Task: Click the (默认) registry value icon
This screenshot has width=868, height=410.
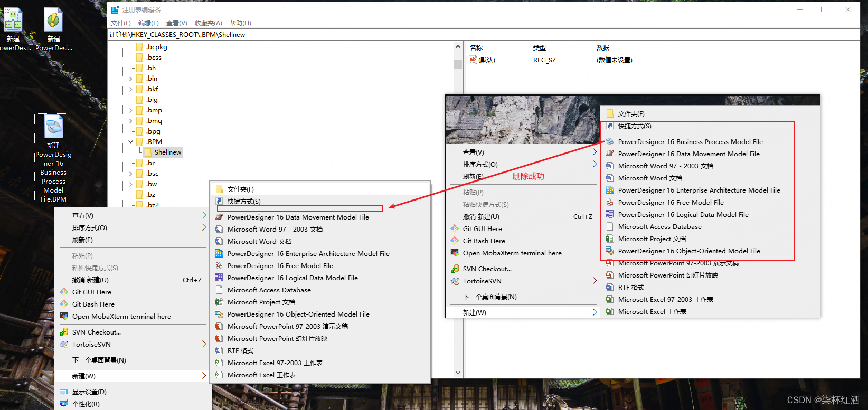Action: [x=473, y=60]
